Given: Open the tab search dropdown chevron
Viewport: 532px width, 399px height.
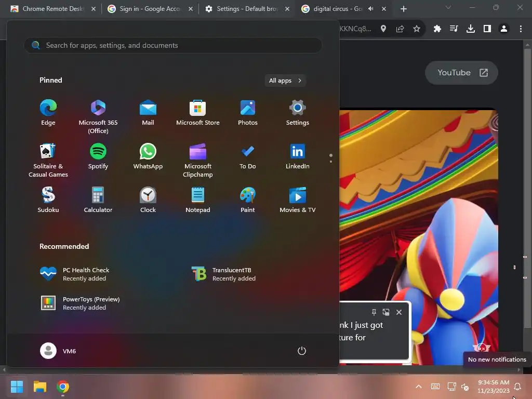Looking at the screenshot, I should click(x=448, y=7).
